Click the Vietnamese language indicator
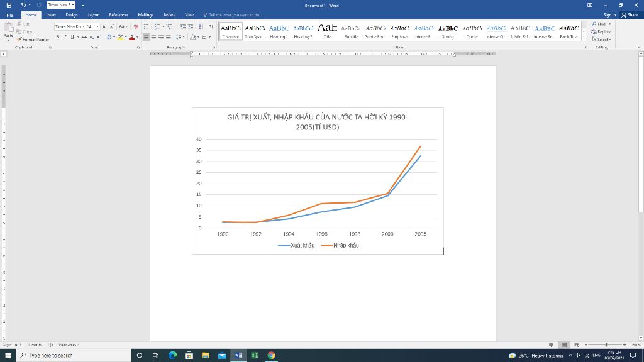644x362 pixels. tap(68, 345)
